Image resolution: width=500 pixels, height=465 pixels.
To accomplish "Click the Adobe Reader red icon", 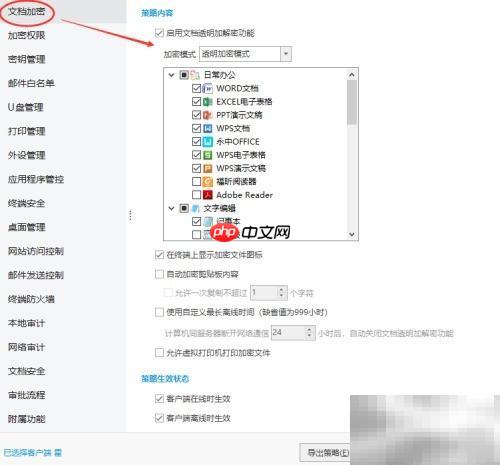I will (x=208, y=195).
